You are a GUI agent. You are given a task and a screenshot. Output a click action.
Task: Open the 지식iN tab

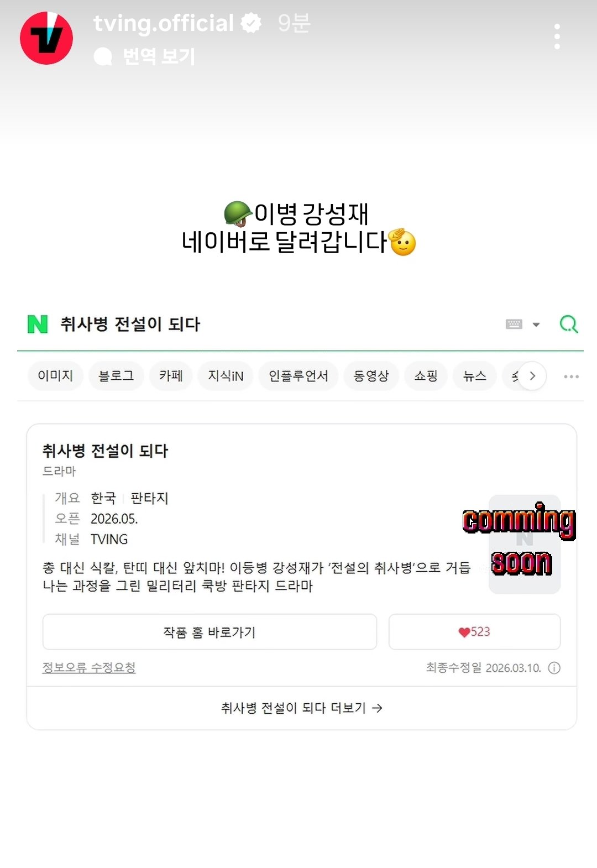click(226, 376)
